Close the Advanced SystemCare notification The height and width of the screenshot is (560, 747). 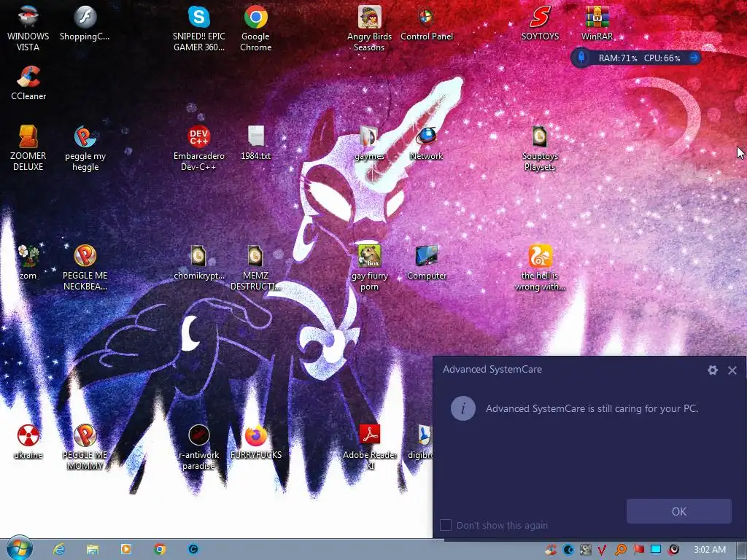[x=732, y=370]
